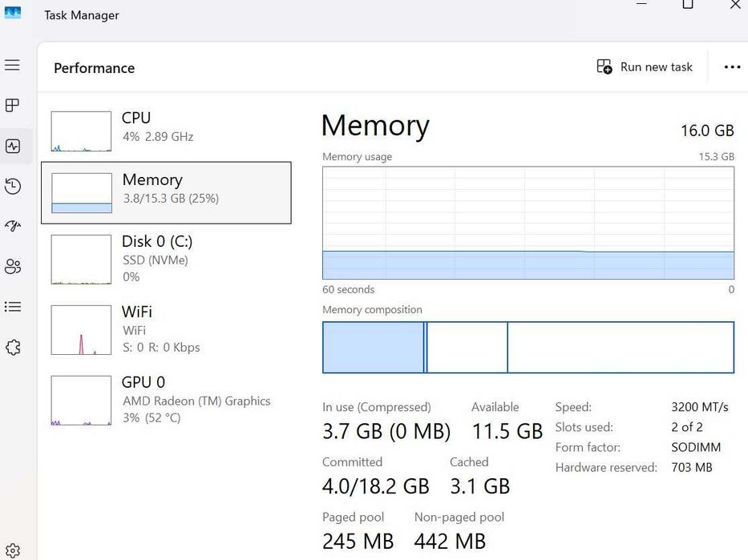Click the CPU mini graph thumbnail

[81, 131]
